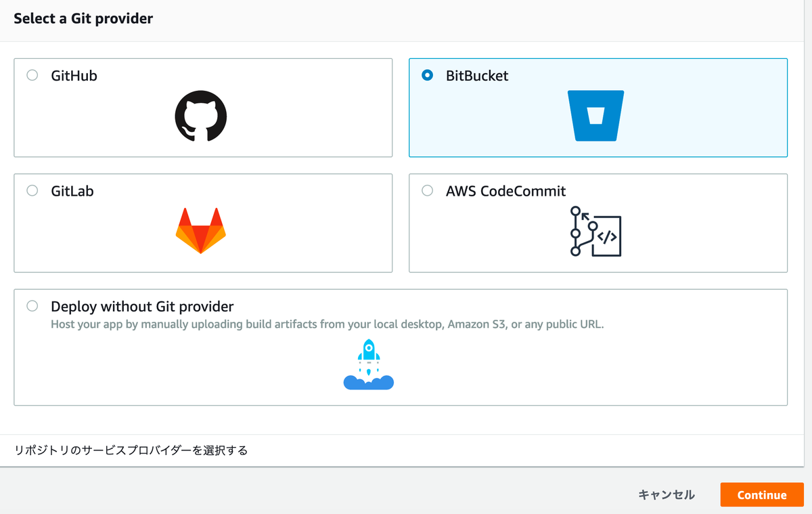Viewport: 812px width, 514px height.
Task: Click the Continue button
Action: [762, 495]
